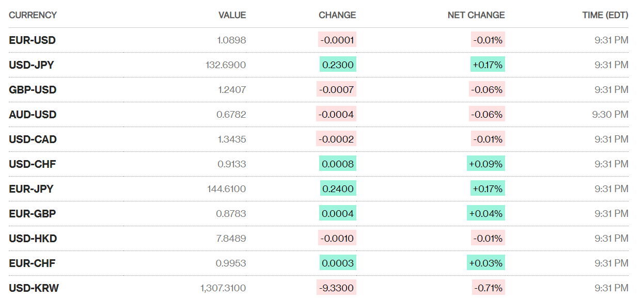The image size is (644, 298).
Task: Click the 9:30 PM time for AUD-USD
Action: pos(610,115)
